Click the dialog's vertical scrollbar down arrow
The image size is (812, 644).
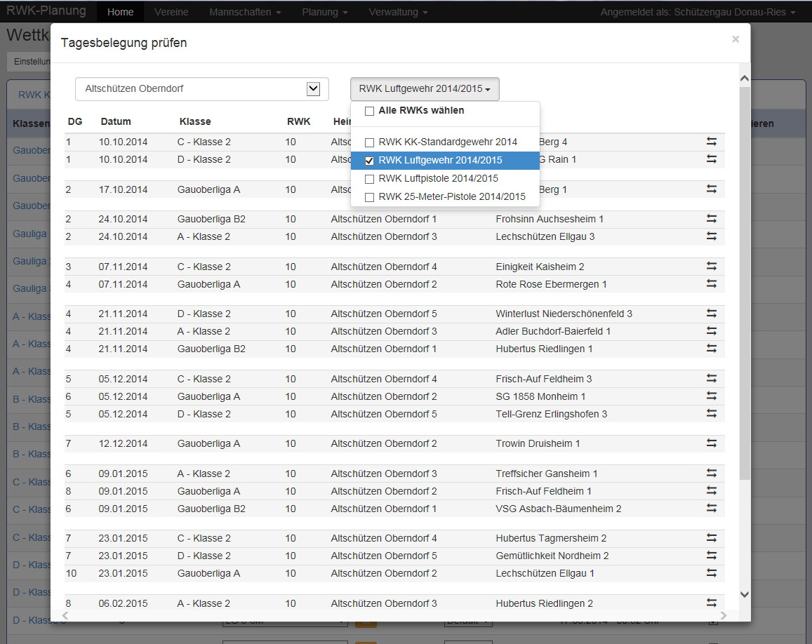[x=744, y=594]
